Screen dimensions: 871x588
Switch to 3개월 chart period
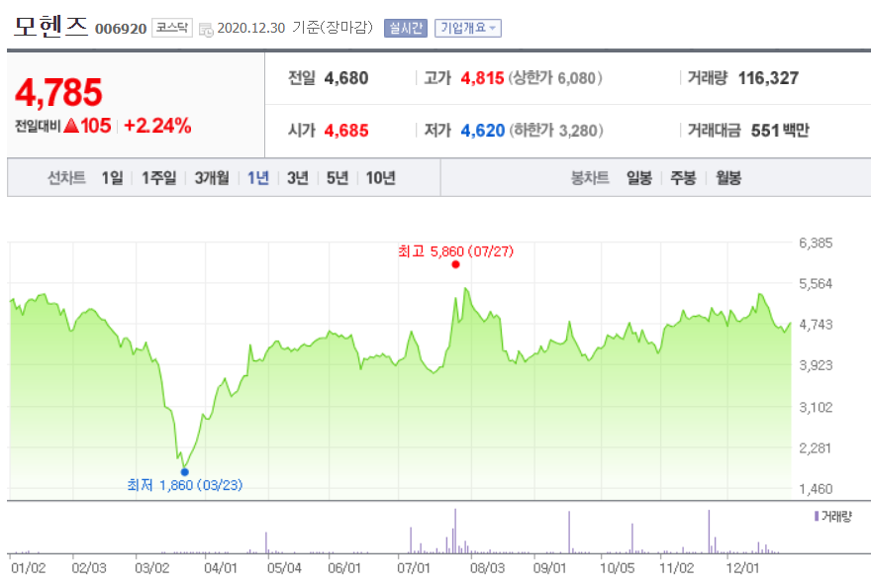[x=212, y=178]
